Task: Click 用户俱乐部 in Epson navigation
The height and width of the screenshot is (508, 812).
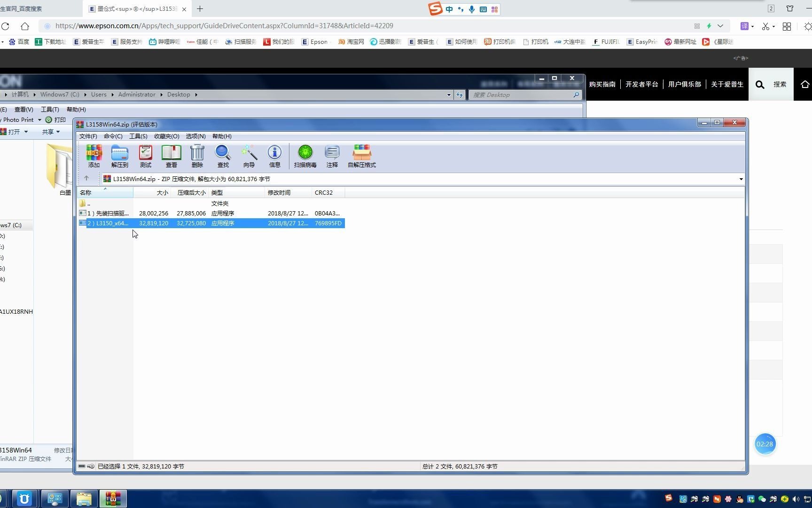Action: [x=685, y=84]
